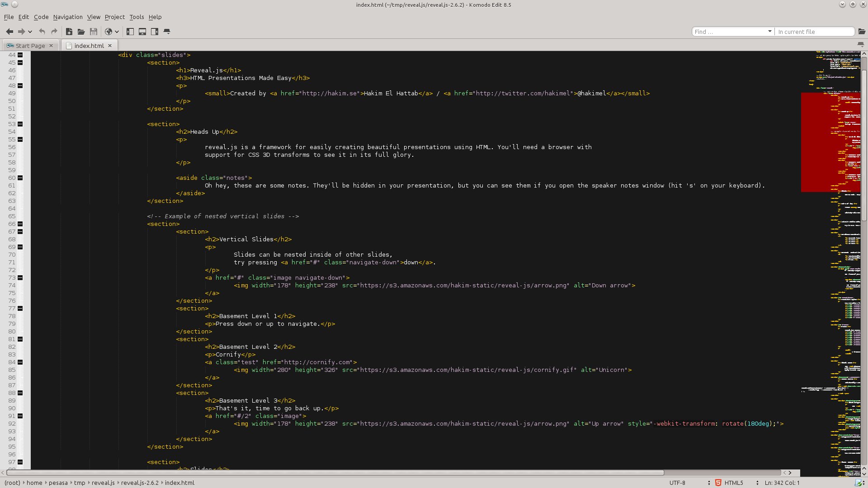Screen dimensions: 868x488
Task: Go back with the toolbar arrow
Action: (9, 32)
